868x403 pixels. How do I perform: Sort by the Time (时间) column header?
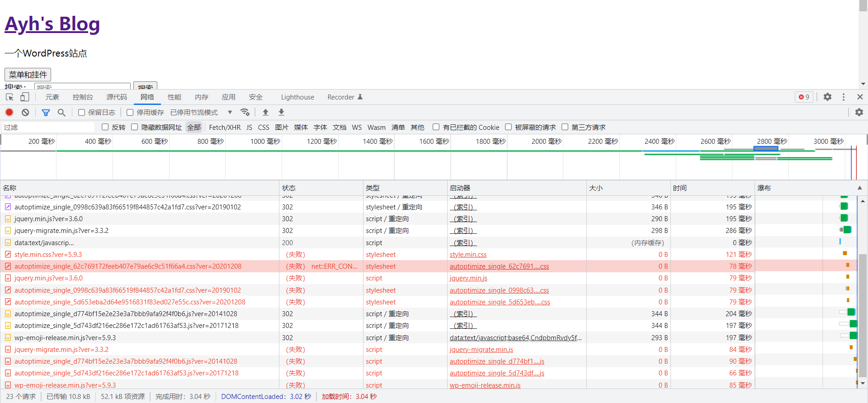click(x=712, y=188)
